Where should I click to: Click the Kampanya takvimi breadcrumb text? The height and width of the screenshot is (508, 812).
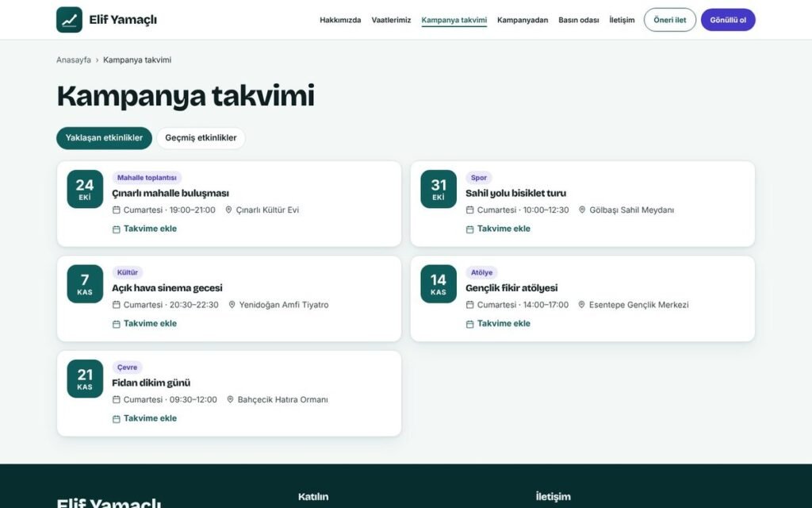point(137,60)
